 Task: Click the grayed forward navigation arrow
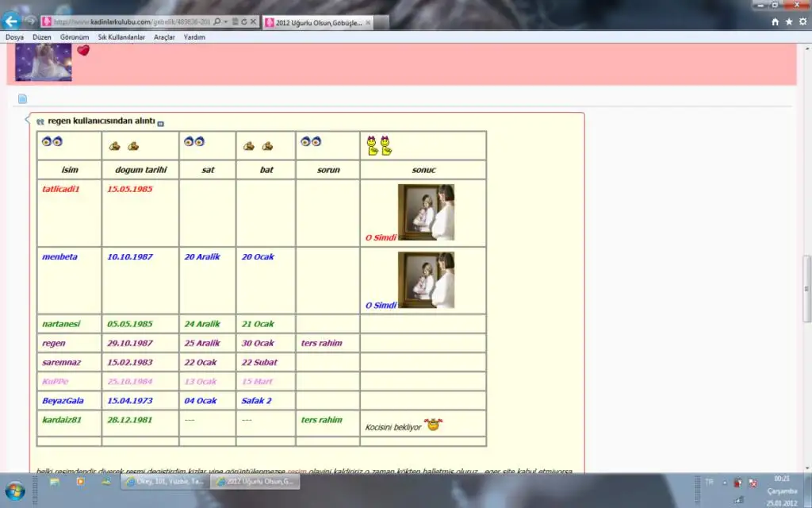(30, 21)
